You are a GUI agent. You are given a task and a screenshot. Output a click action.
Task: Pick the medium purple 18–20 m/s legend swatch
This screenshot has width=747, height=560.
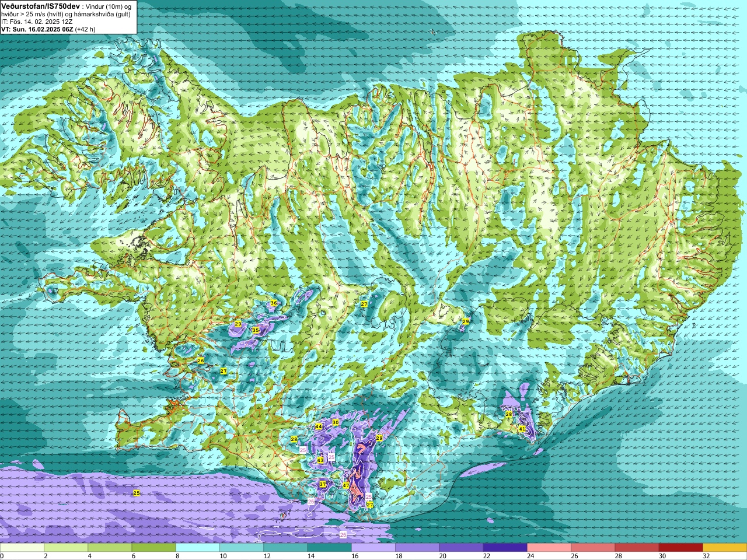(417, 548)
